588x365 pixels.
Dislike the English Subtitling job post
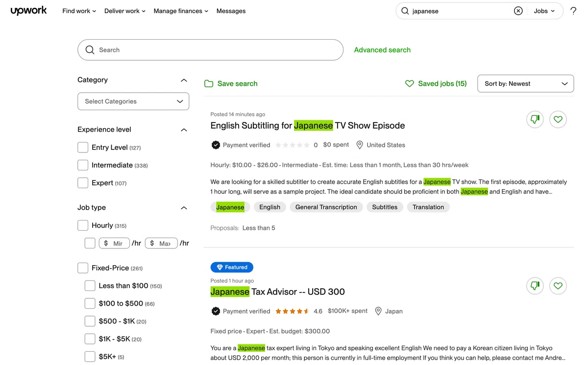coord(535,119)
